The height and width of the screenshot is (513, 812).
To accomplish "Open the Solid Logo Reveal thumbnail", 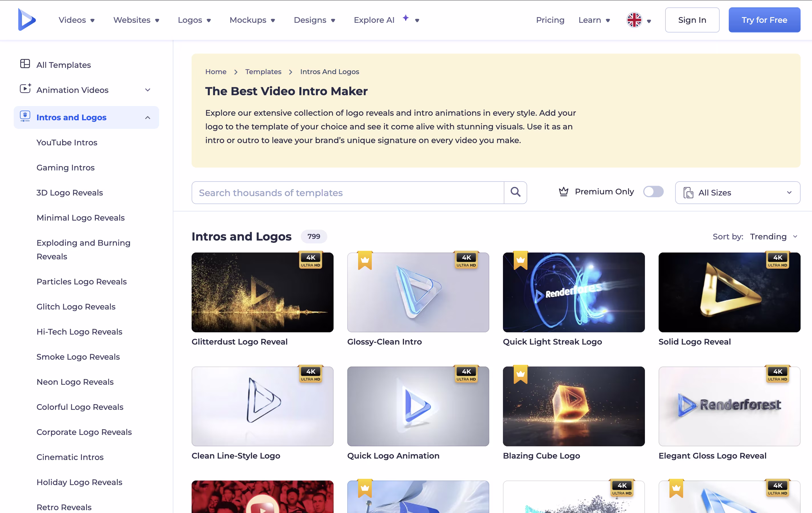I will point(729,292).
